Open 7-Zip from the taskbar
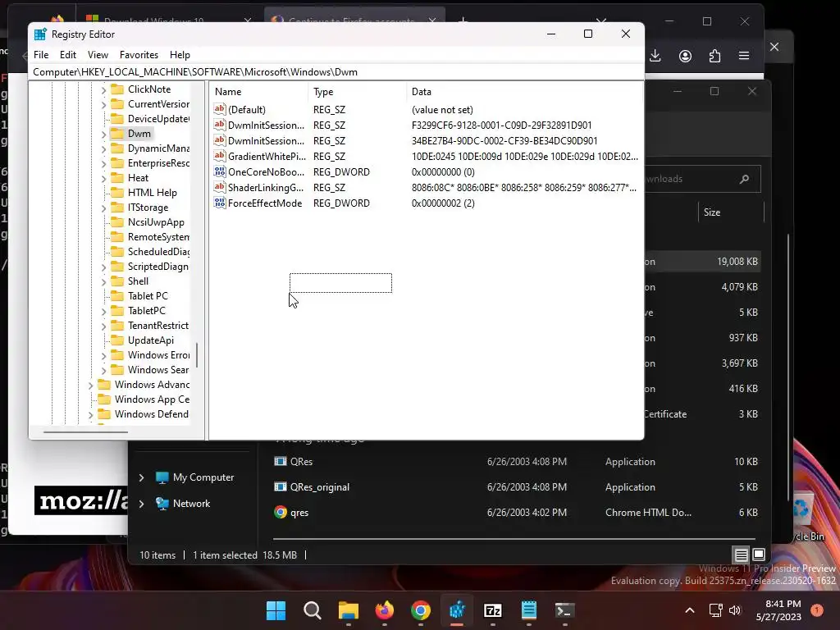Viewport: 840px width, 630px height. tap(493, 610)
